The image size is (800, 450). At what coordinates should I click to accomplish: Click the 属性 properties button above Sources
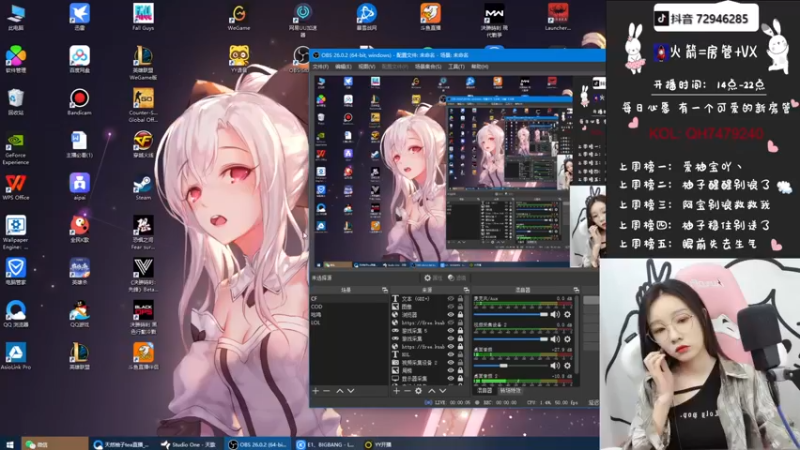(x=433, y=278)
